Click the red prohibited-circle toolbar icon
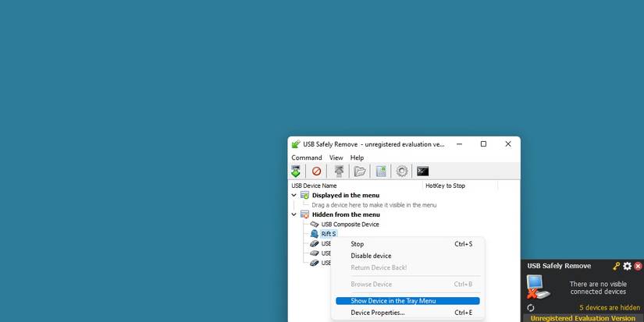The width and height of the screenshot is (644, 322). pos(316,171)
